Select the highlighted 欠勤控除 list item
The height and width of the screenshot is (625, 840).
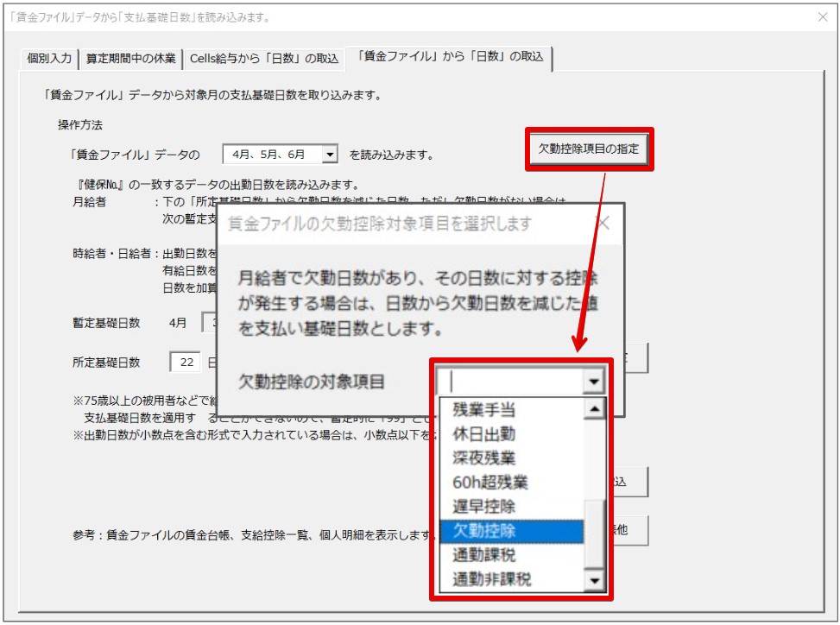(x=512, y=531)
